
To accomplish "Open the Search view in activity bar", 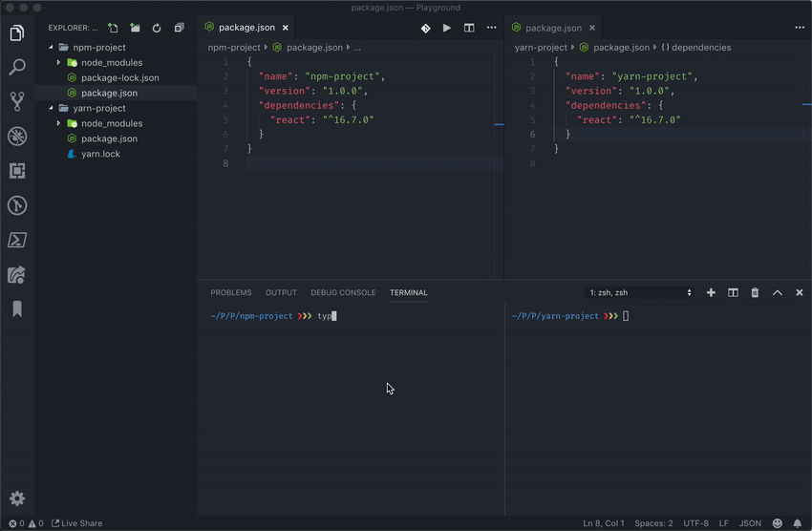I will pos(17,67).
